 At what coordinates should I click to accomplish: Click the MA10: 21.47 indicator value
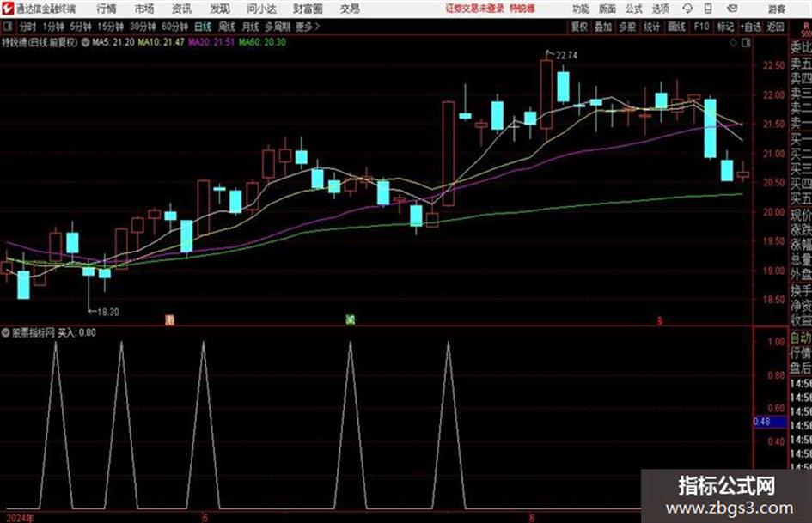(x=161, y=42)
